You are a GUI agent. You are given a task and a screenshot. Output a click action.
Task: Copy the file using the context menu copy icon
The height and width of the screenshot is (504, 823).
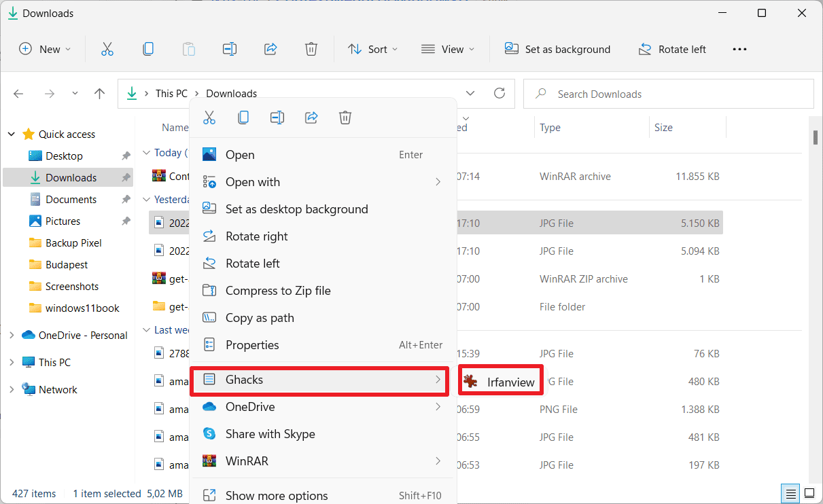pyautogui.click(x=243, y=117)
